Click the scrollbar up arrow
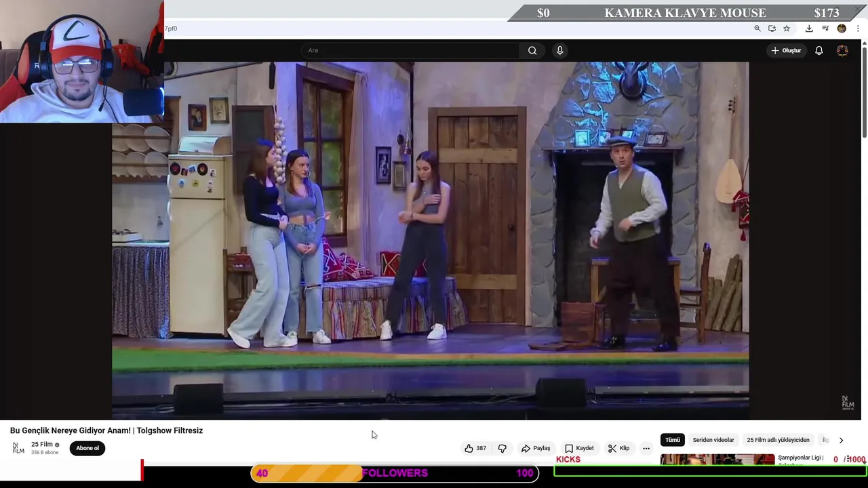 coord(864,43)
